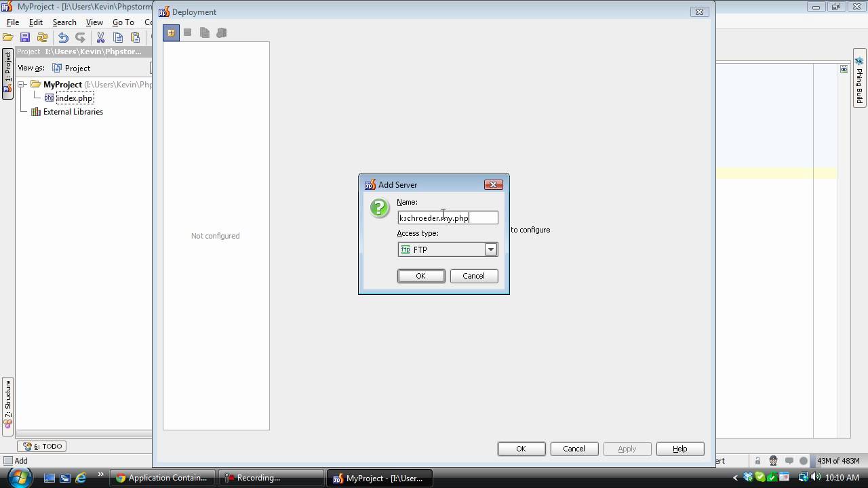868x488 pixels.
Task: Click the add server plus icon in Deployment
Action: 171,33
